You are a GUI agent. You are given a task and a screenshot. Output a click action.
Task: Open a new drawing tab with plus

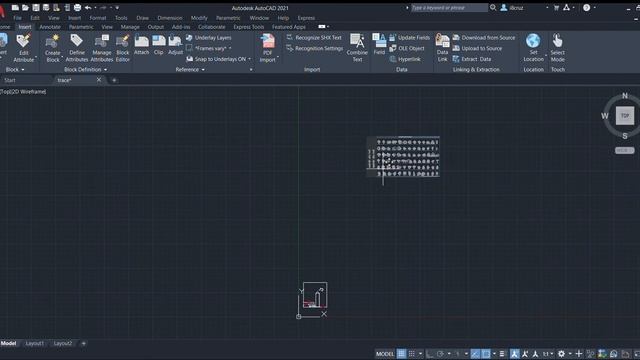coord(114,80)
